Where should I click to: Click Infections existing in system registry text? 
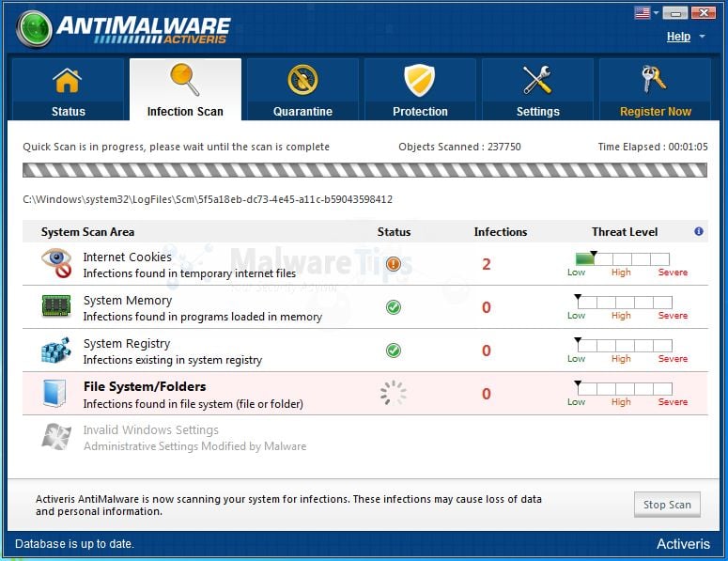click(x=173, y=360)
